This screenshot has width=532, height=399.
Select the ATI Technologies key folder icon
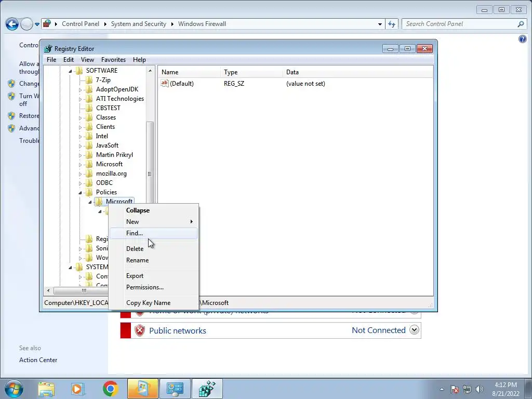[89, 99]
